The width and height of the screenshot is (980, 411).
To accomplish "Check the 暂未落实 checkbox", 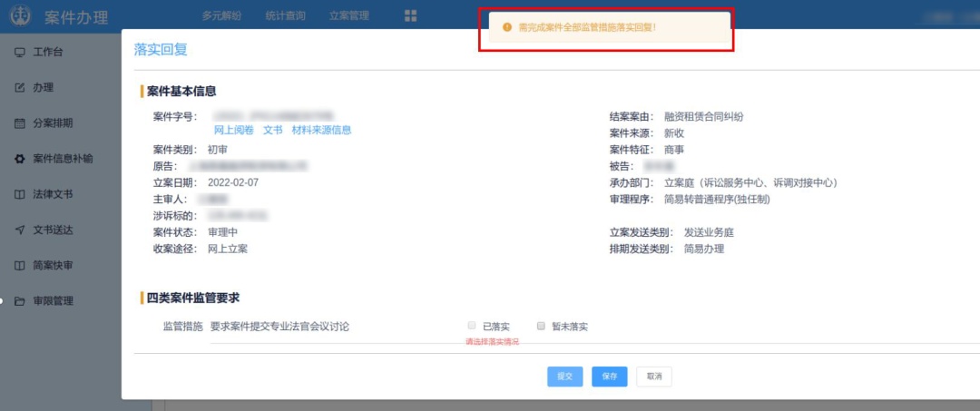I will click(541, 326).
